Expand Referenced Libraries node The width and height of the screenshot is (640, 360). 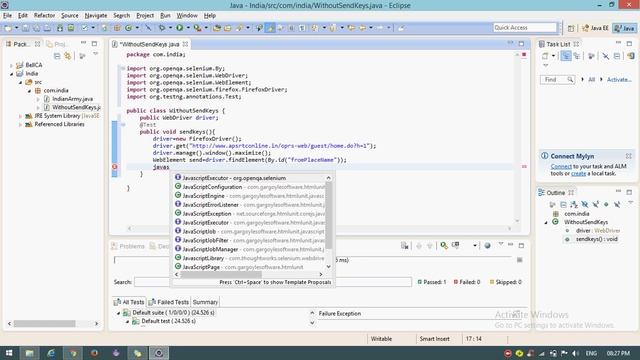coord(20,124)
